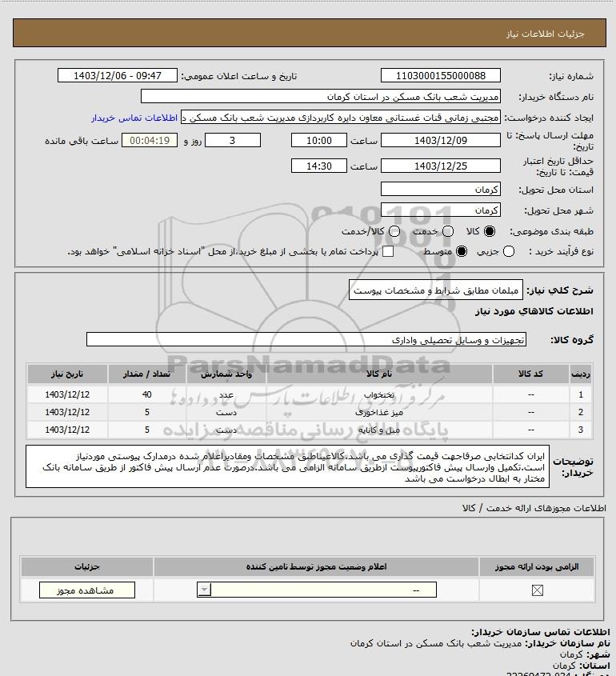
Task: Toggle the الزامی بودن ارائه مجوز checkbox
Action: 537,590
